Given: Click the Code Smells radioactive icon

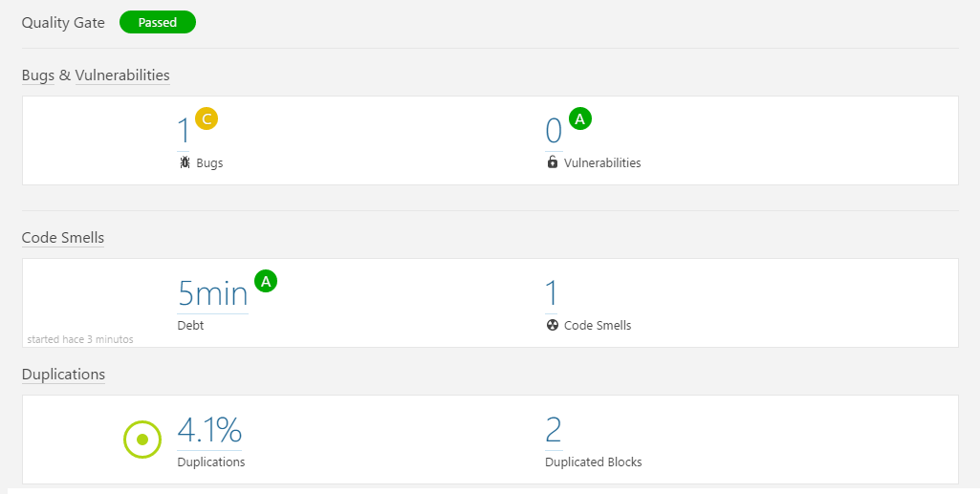Looking at the screenshot, I should (552, 325).
